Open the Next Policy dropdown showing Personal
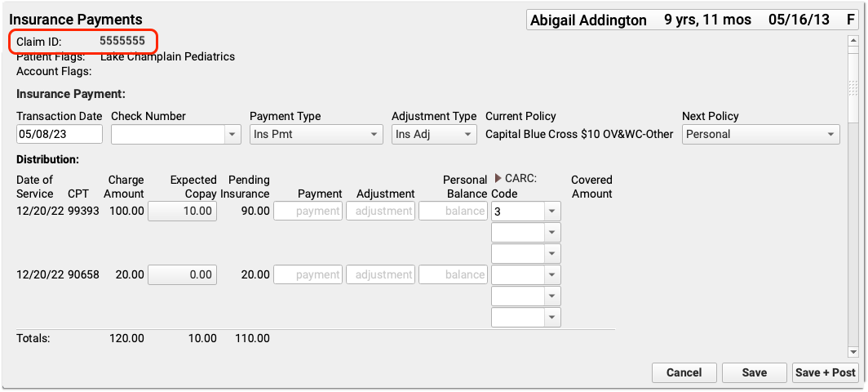 pyautogui.click(x=760, y=134)
